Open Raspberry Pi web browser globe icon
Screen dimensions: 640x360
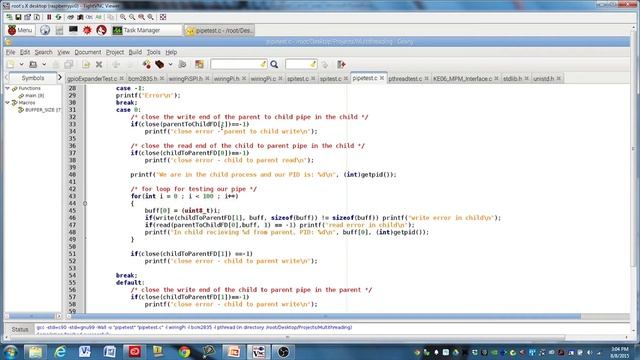pyautogui.click(x=45, y=30)
